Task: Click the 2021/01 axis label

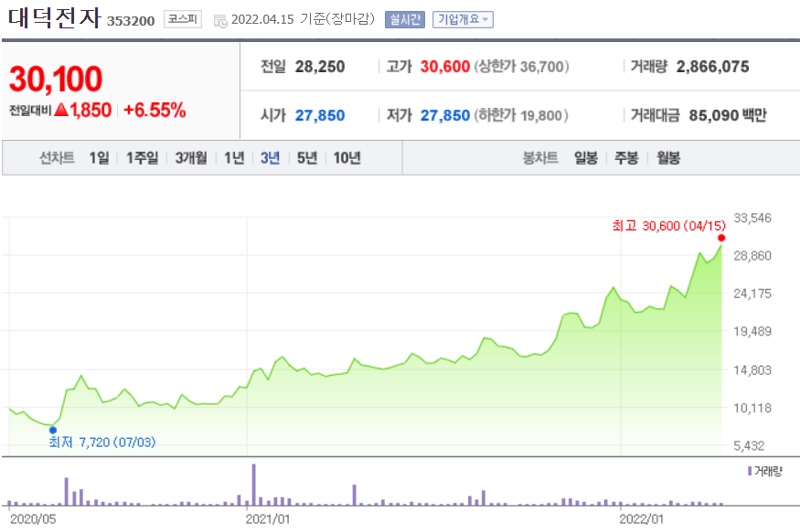Action: coord(268,519)
